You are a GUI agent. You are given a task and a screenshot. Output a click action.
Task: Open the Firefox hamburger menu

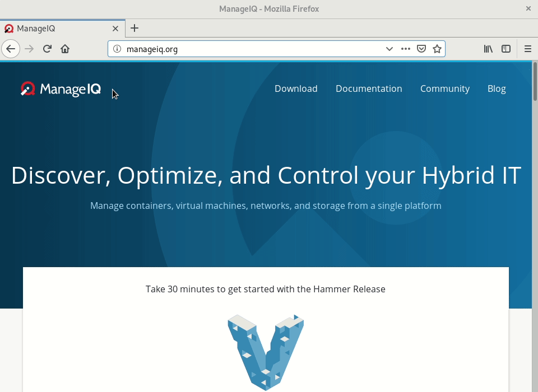point(527,49)
